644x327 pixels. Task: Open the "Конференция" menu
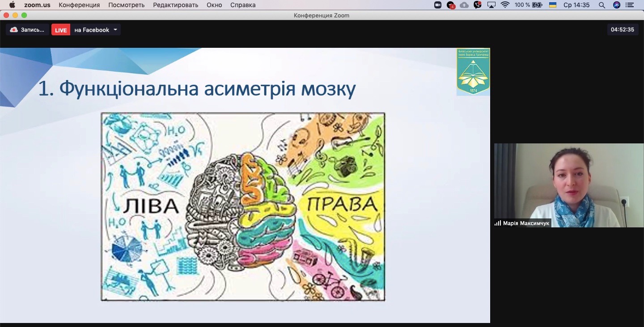tap(79, 5)
